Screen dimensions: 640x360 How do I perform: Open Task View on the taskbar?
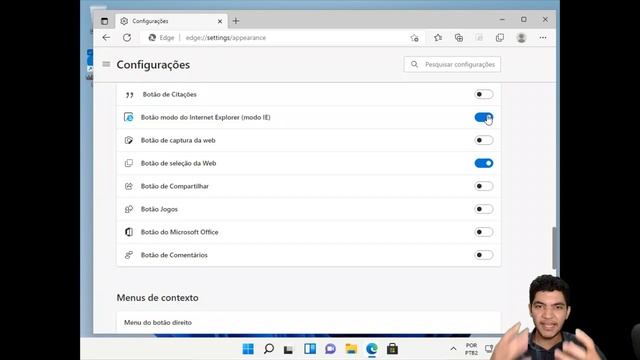click(289, 349)
